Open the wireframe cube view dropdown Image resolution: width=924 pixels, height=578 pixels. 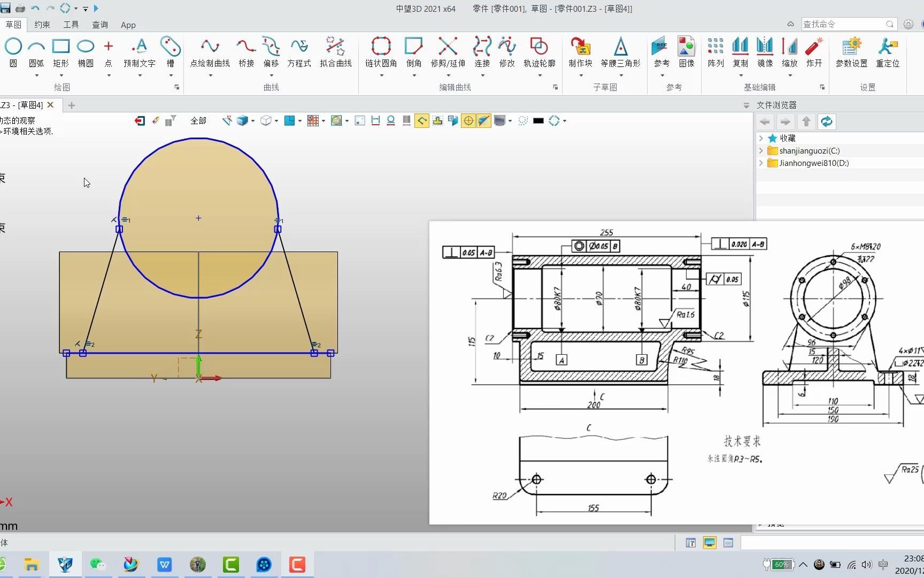click(276, 121)
